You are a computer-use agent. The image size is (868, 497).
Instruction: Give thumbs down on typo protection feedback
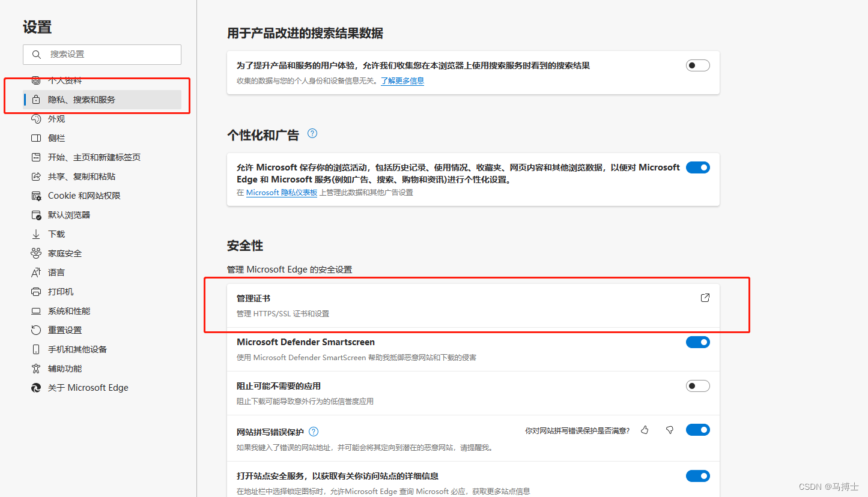point(669,430)
